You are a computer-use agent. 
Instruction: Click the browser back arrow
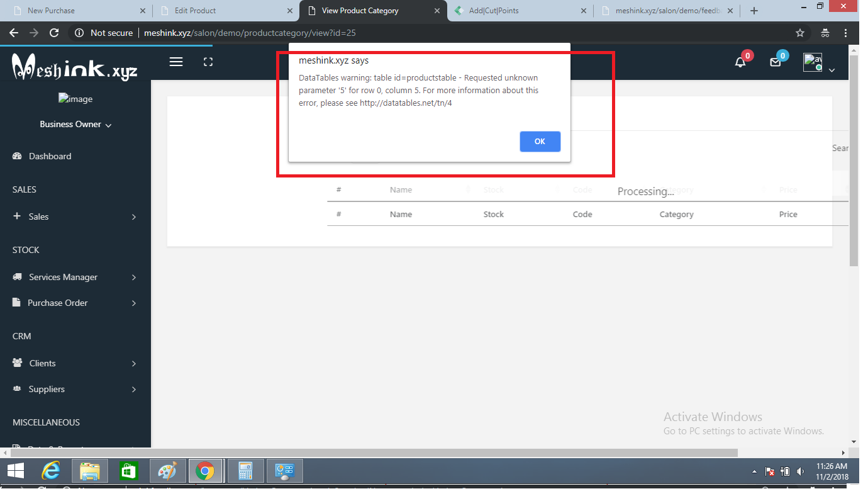[14, 33]
